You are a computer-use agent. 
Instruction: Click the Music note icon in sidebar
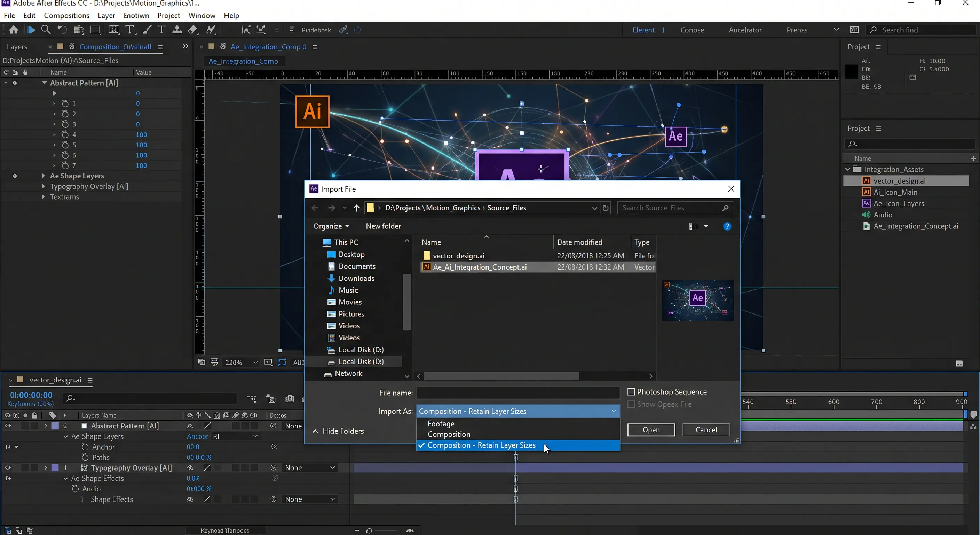click(x=331, y=290)
